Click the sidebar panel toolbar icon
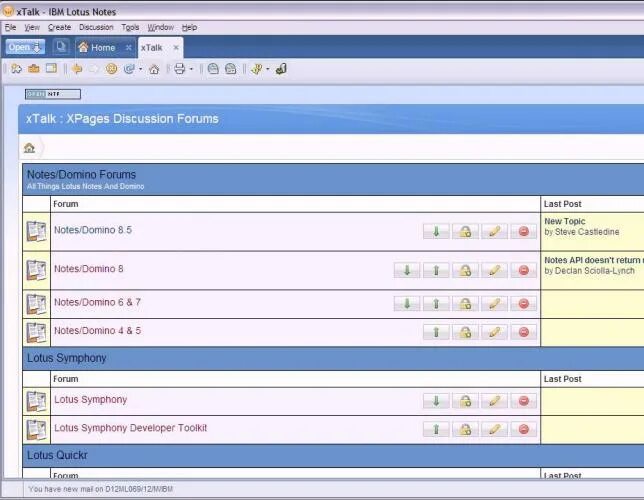 (51, 69)
